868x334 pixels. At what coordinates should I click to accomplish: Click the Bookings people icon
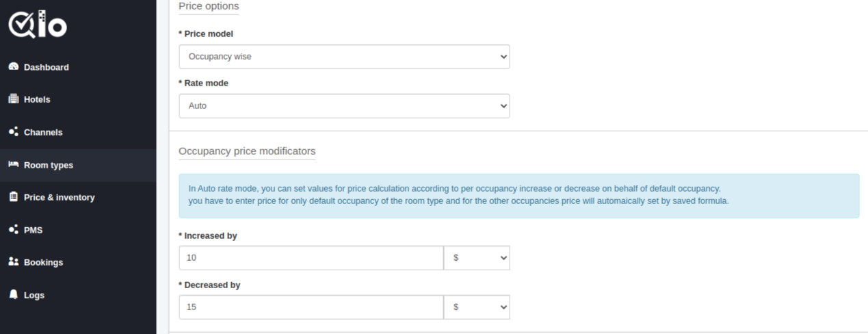13,262
